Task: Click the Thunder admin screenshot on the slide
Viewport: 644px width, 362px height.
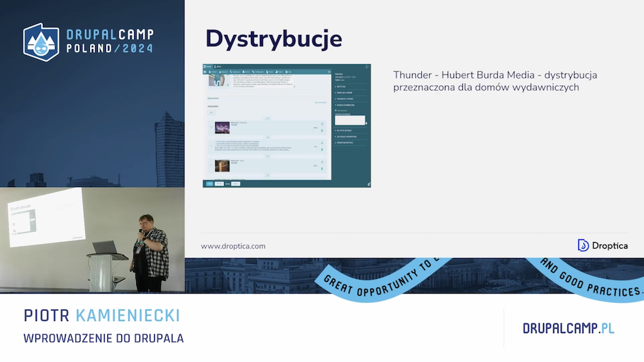Action: [286, 125]
